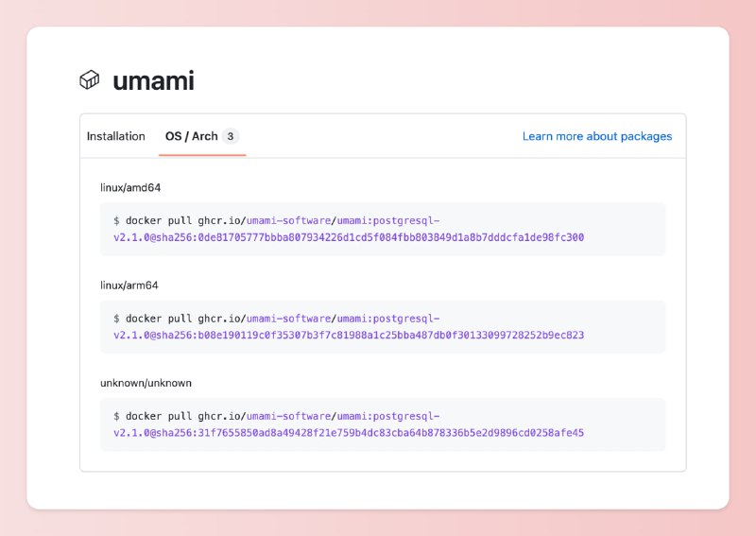
Task: Click the linux/arm64 platform label
Action: pyautogui.click(x=129, y=285)
